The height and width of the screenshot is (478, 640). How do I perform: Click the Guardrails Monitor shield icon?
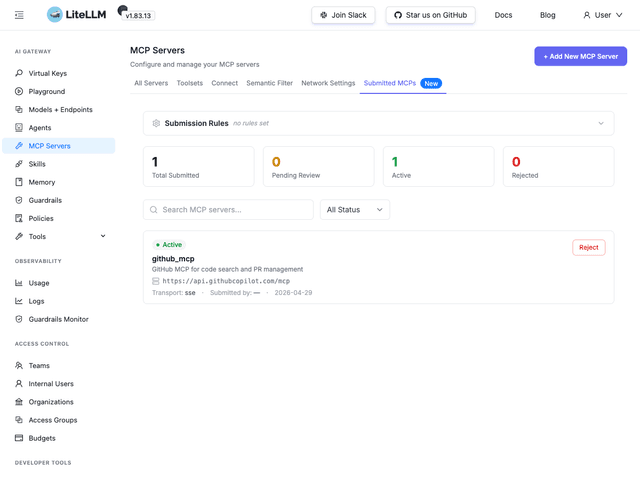(19, 319)
